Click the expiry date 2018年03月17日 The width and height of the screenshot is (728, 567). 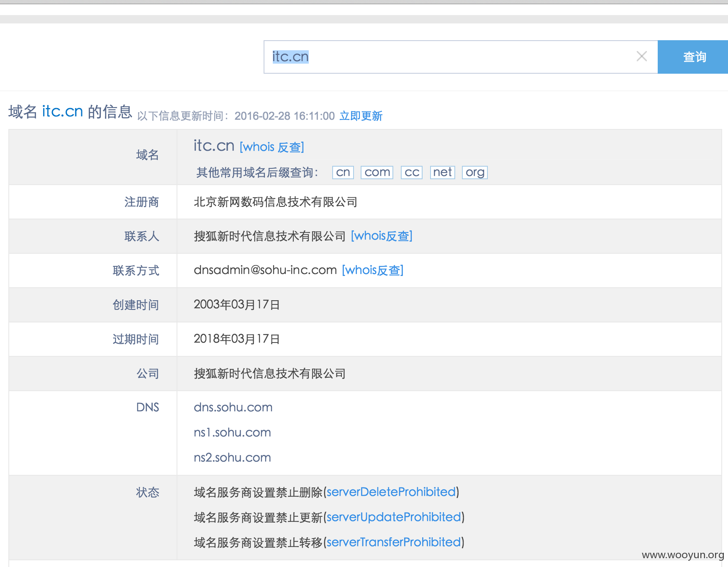coord(237,339)
